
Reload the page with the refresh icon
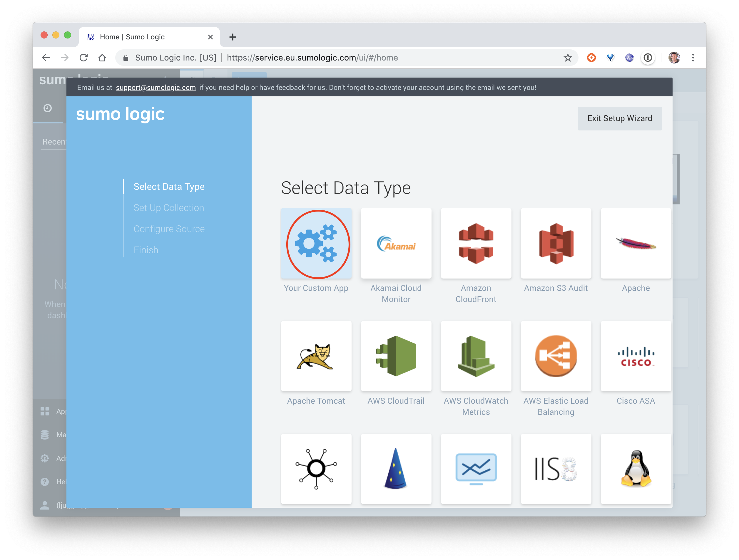pos(83,58)
